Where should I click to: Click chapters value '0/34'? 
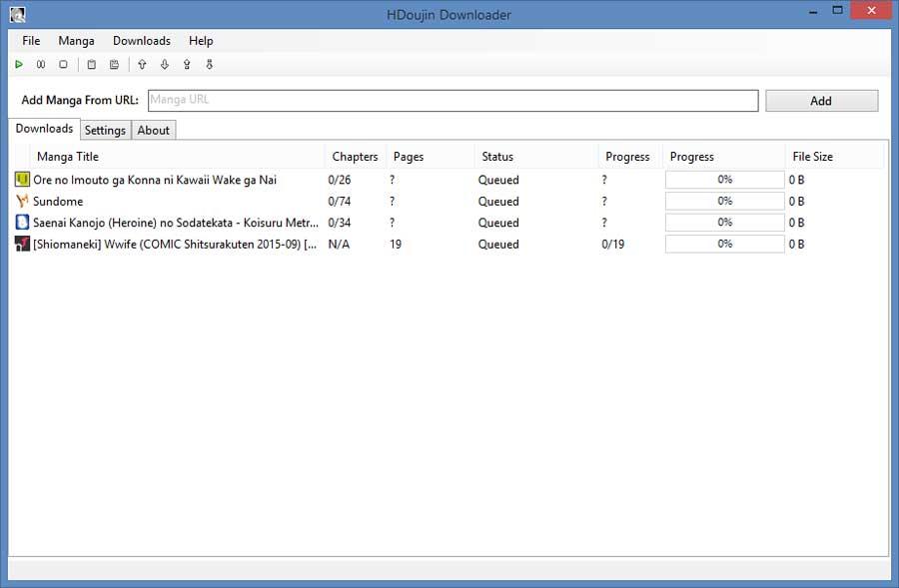340,223
